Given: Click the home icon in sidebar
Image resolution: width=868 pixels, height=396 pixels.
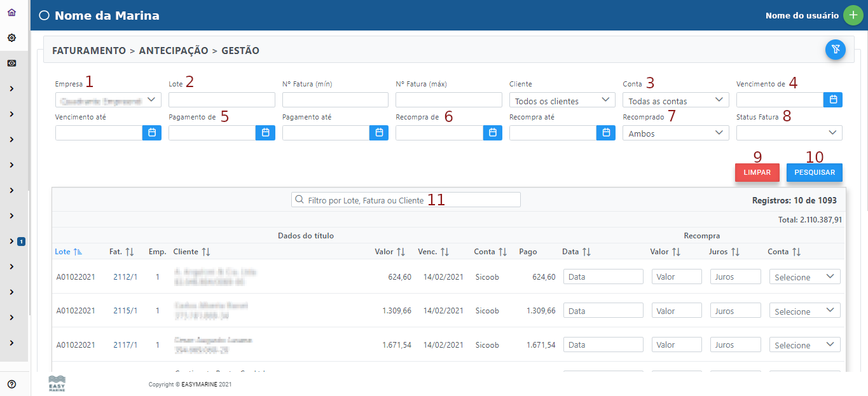Looking at the screenshot, I should coord(11,13).
